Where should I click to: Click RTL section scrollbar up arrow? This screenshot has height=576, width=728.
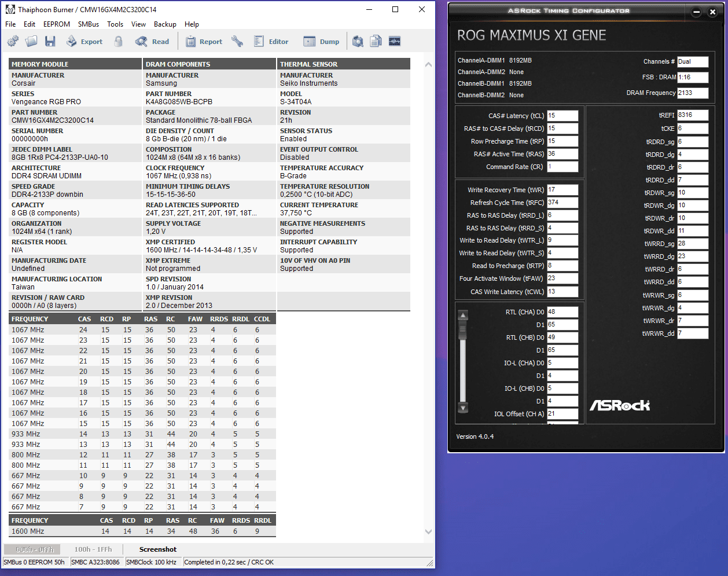coord(463,315)
